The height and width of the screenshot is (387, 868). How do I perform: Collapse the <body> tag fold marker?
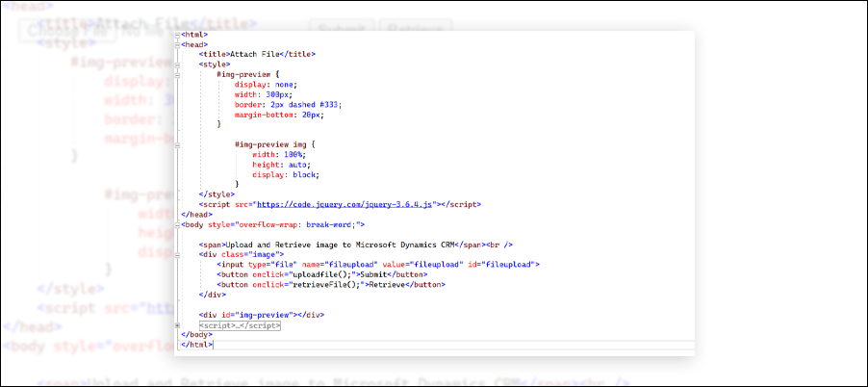tap(178, 224)
